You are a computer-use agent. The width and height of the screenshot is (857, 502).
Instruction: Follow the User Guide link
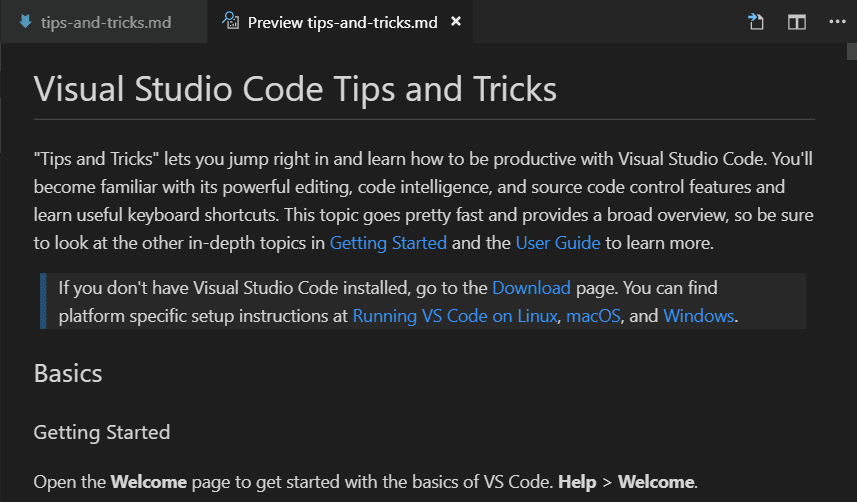(x=558, y=242)
